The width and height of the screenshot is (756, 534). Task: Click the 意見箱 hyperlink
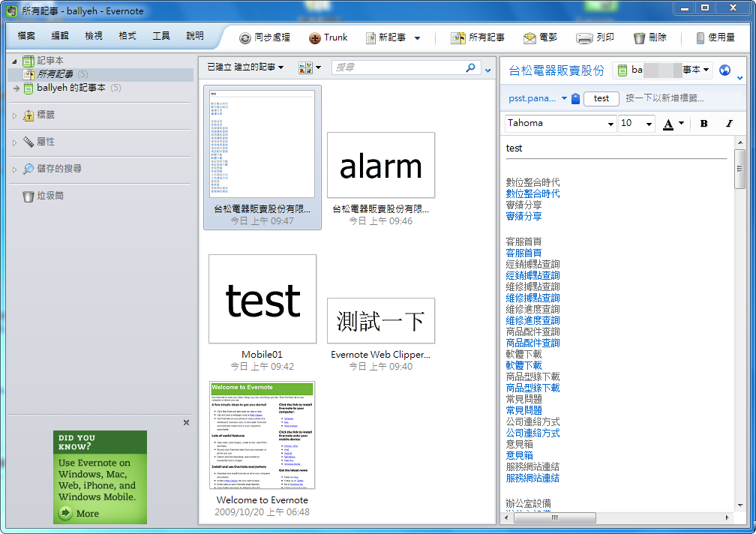pos(519,455)
